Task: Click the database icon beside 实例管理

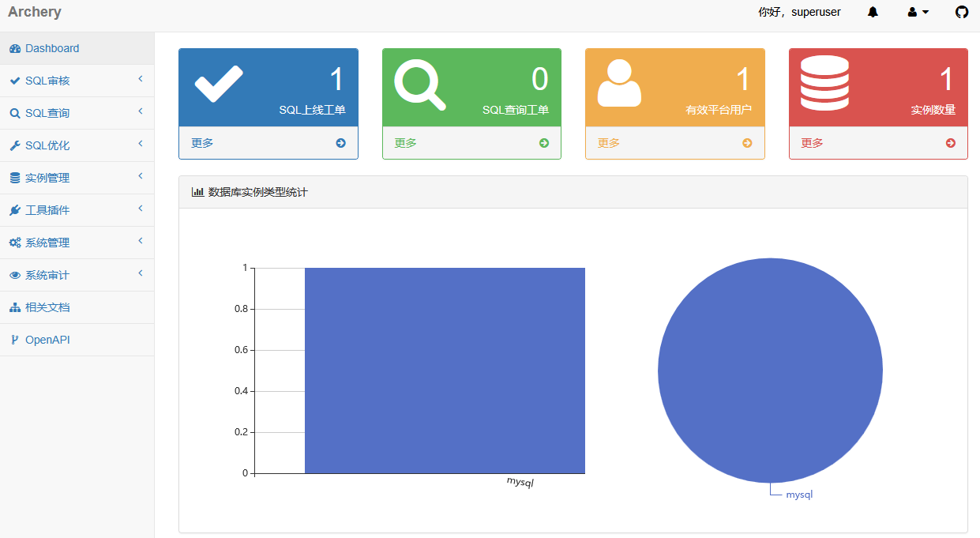Action: pyautogui.click(x=15, y=178)
